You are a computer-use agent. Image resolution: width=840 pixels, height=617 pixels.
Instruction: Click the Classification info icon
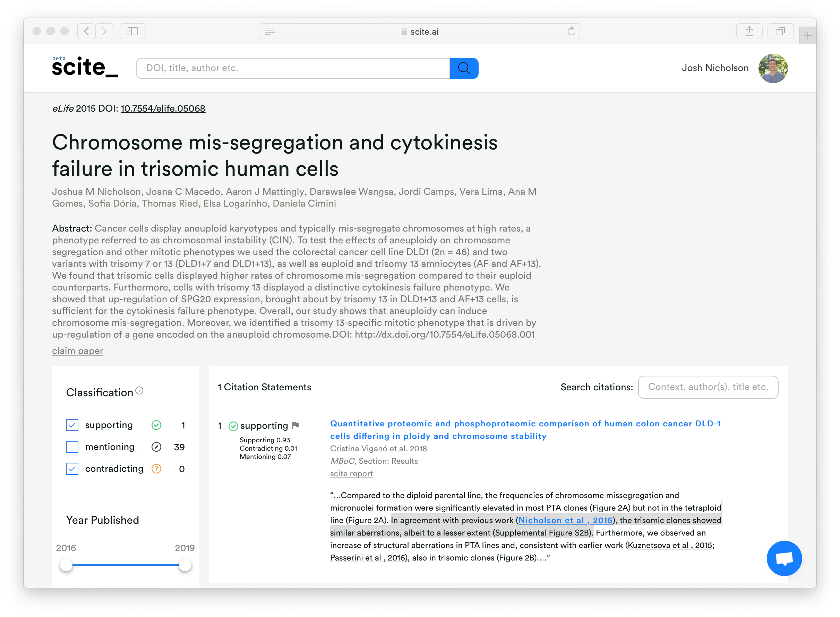[x=139, y=391]
